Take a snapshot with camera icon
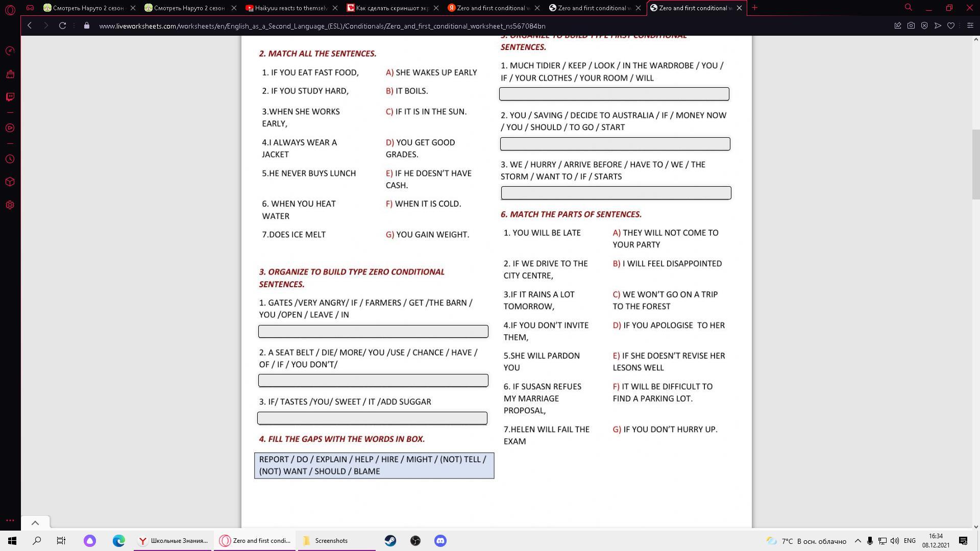The image size is (980, 551). [x=911, y=26]
